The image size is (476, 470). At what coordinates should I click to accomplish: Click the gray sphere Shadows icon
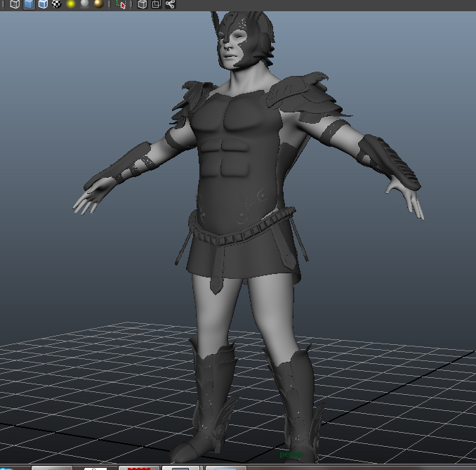(85, 4)
